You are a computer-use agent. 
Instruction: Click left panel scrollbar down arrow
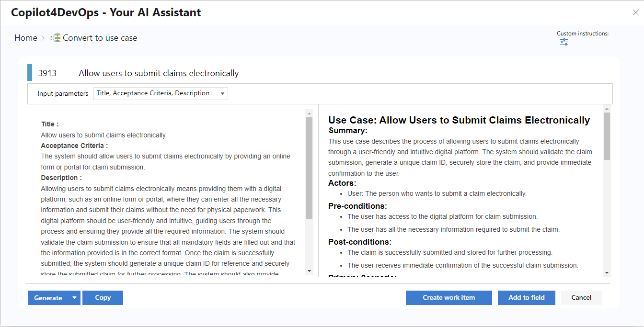(309, 271)
